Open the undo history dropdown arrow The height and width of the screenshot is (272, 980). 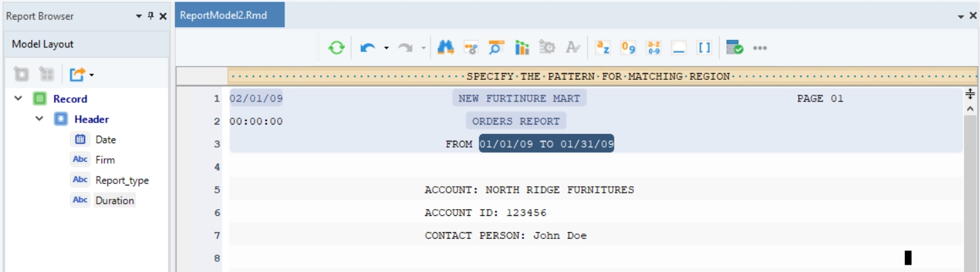387,48
